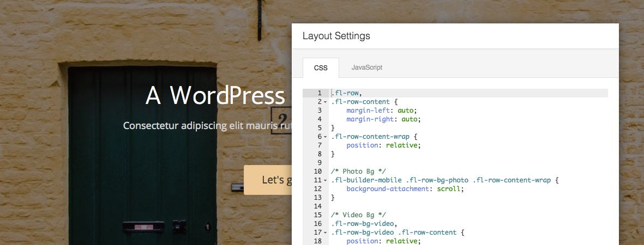Fold the code block at line 11
This screenshot has height=245, width=644.
tap(326, 180)
